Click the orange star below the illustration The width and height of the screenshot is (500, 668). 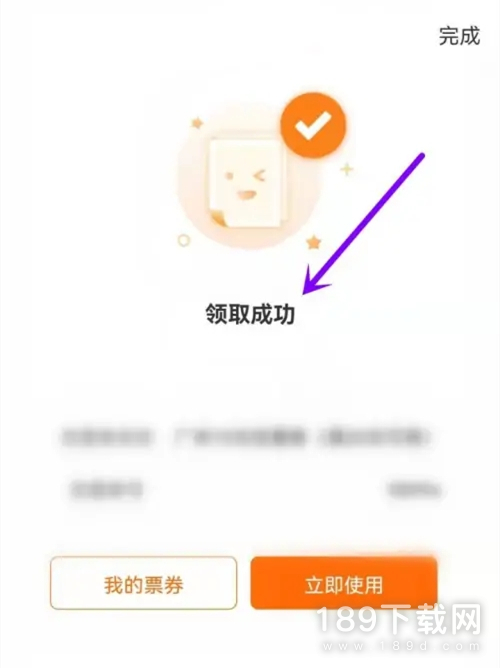(313, 242)
